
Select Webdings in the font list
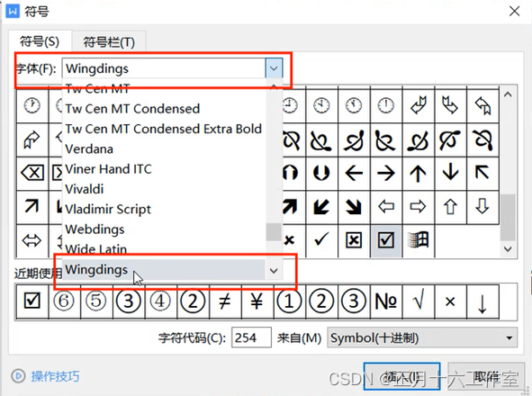165,229
